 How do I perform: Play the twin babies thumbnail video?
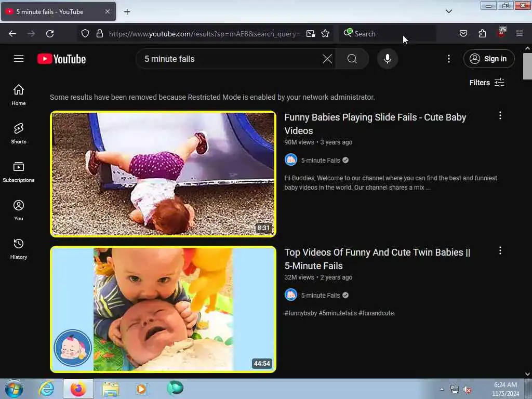pyautogui.click(x=163, y=309)
